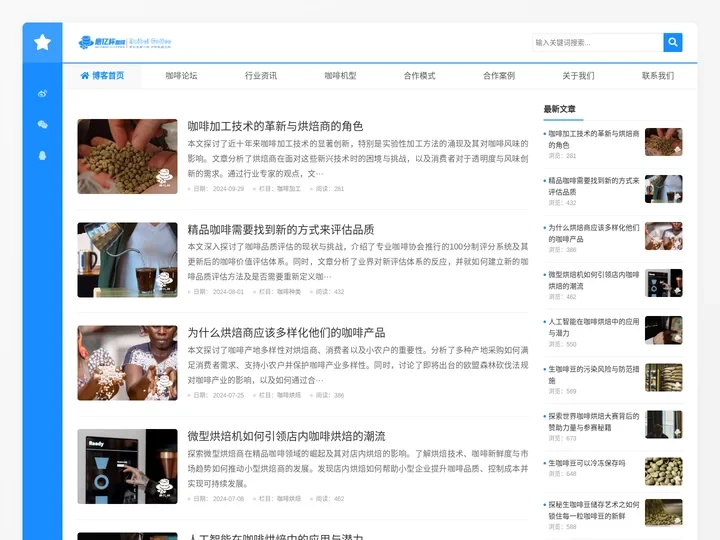This screenshot has height=540, width=720.
Task: Click the green coffee beans thumbnail in main list
Action: click(x=127, y=156)
